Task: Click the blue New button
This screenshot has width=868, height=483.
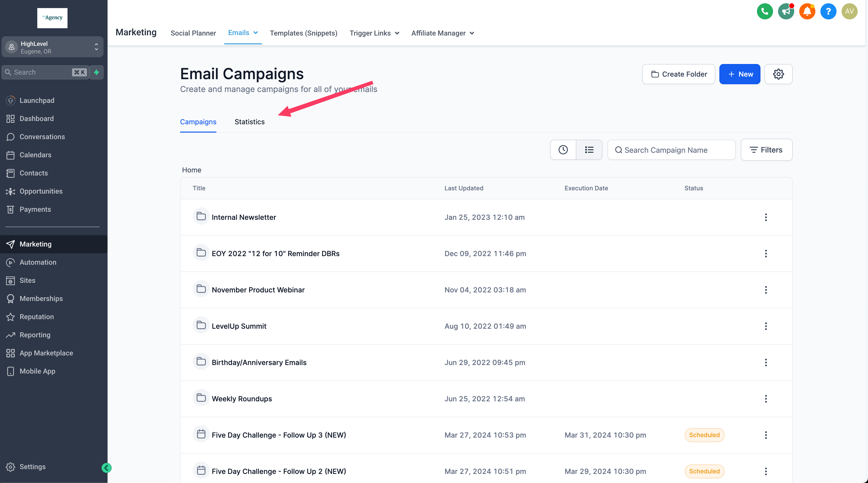Action: 740,74
